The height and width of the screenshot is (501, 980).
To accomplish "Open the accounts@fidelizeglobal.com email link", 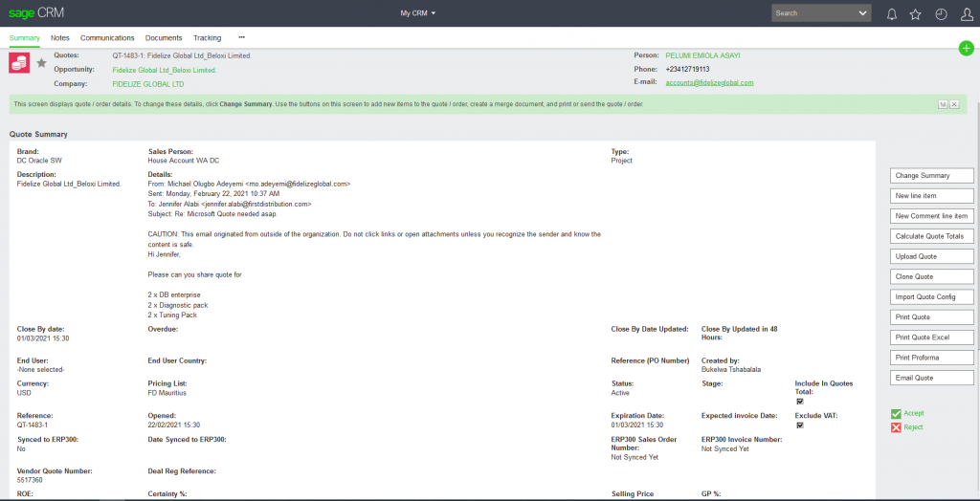I will tap(709, 83).
